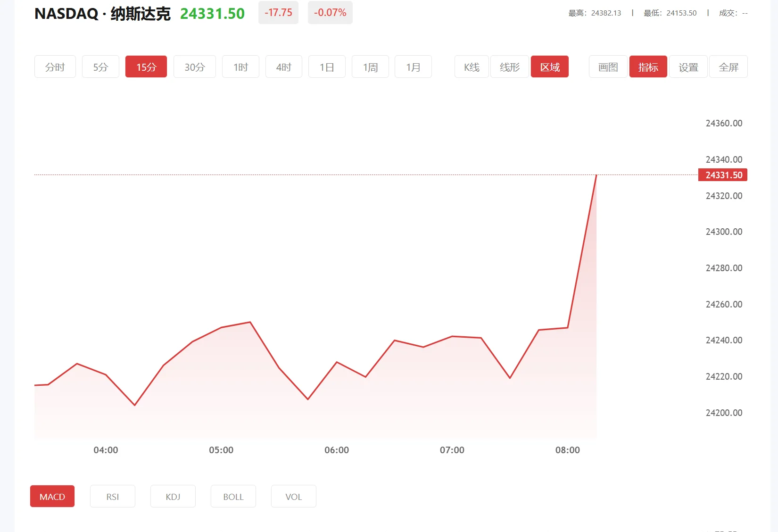The height and width of the screenshot is (532, 778).
Task: Switch to the RSI indicator
Action: pos(112,496)
